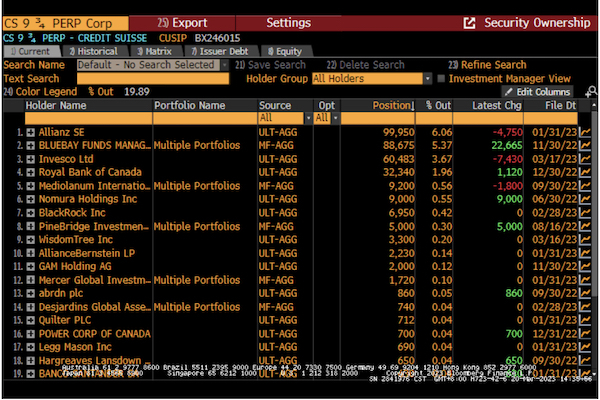This screenshot has width=600, height=400.
Task: Switch to the Matrix tab
Action: (x=155, y=51)
